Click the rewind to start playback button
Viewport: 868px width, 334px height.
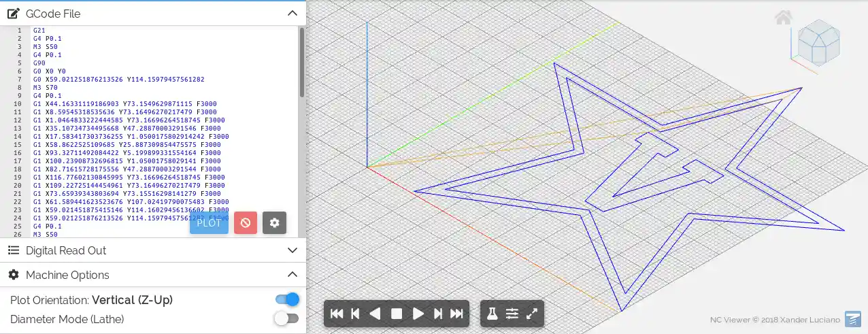[x=337, y=314]
